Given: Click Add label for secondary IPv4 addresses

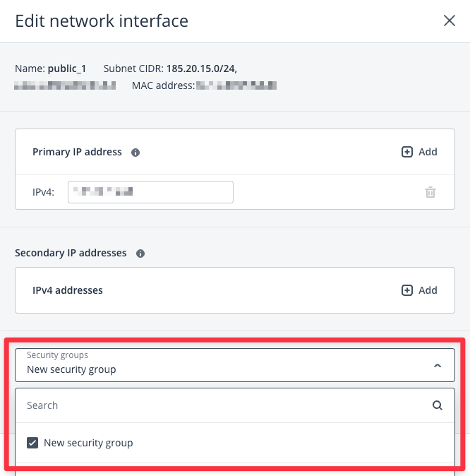Looking at the screenshot, I should pos(428,290).
